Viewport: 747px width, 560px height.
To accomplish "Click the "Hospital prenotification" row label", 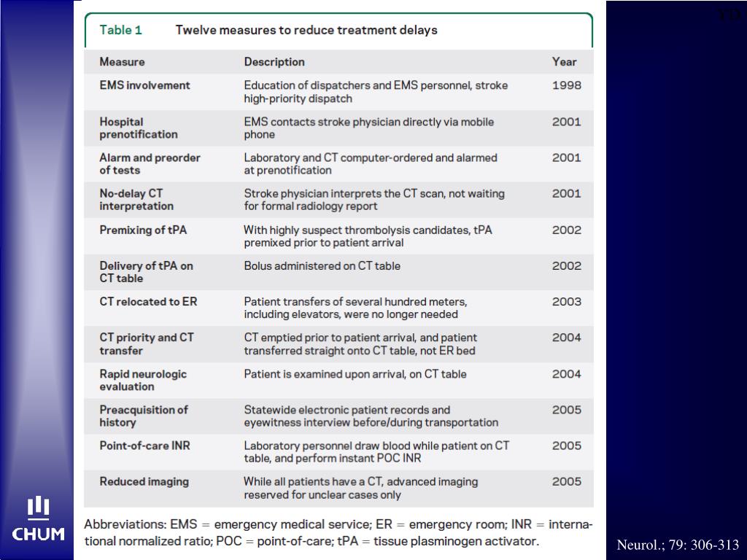I will click(139, 128).
